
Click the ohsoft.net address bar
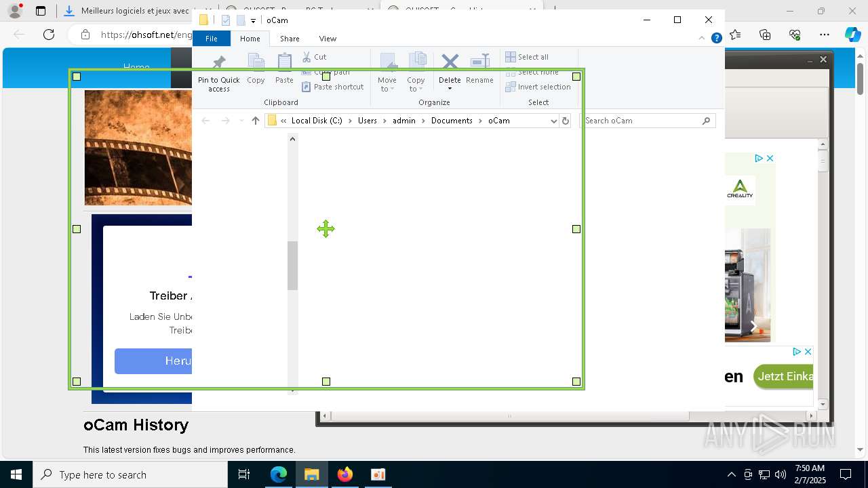coord(145,35)
